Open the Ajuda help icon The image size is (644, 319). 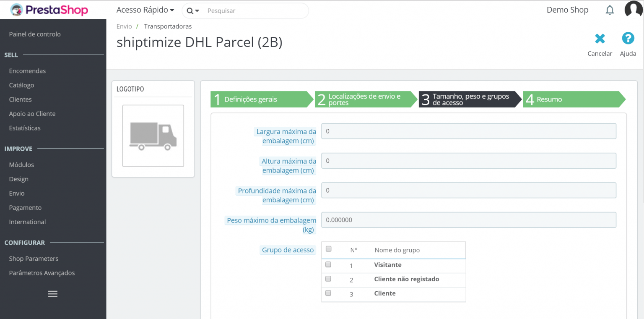tap(628, 39)
